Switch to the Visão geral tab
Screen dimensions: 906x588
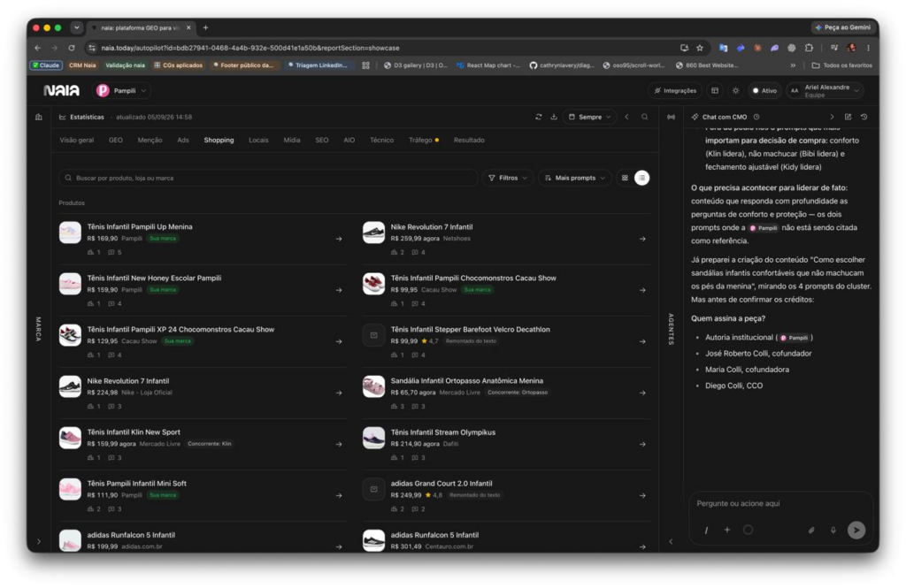pos(77,141)
